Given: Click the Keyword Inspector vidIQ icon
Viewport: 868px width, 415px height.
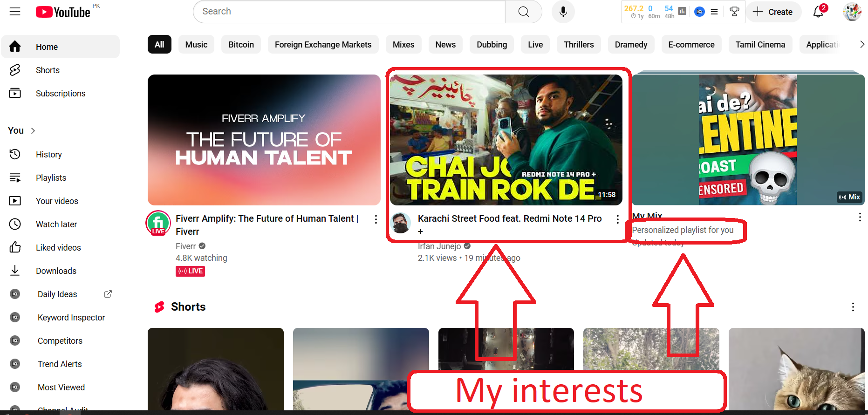Looking at the screenshot, I should (x=15, y=317).
